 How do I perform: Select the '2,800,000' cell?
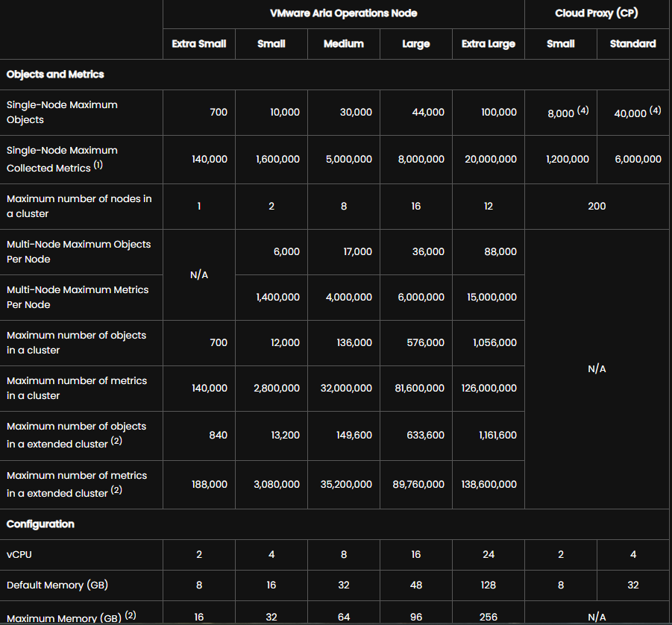(277, 388)
